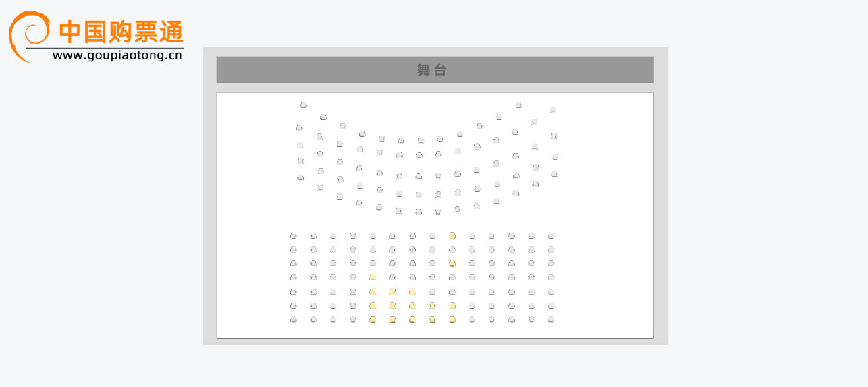Image resolution: width=868 pixels, height=387 pixels.
Task: Pick the rightmost yellow seat in the lower block's fifth row
Action: click(x=412, y=291)
